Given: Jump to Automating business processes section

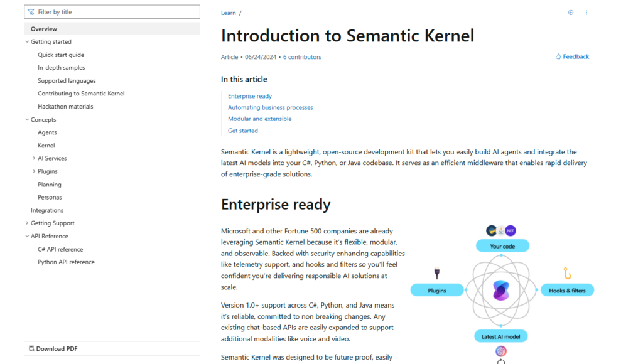Looking at the screenshot, I should pos(270,107).
